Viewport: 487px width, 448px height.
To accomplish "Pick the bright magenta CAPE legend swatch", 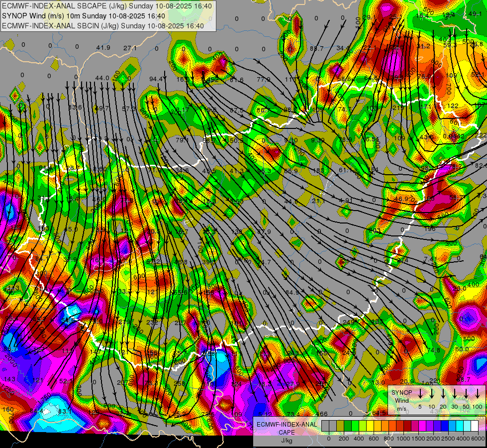I will coord(422,426).
